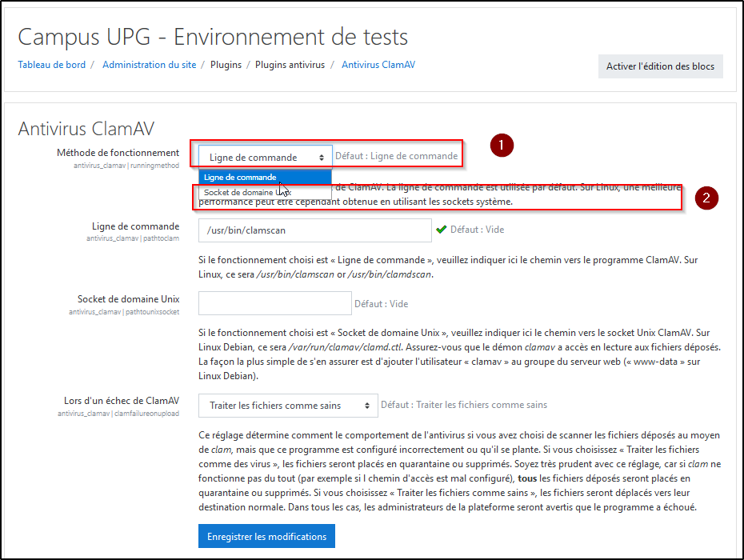This screenshot has width=744, height=560.
Task: Click the red annotation circle numbered 2
Action: click(706, 198)
